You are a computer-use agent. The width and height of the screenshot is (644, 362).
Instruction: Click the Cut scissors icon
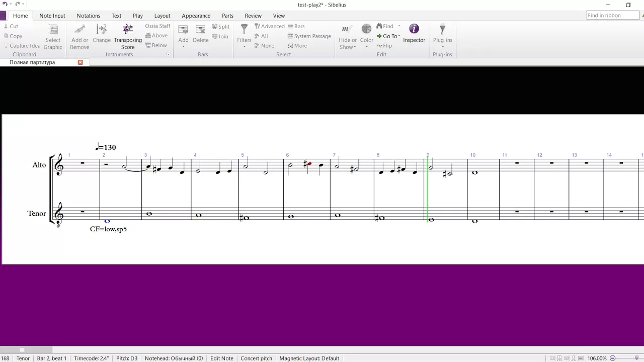pyautogui.click(x=6, y=26)
